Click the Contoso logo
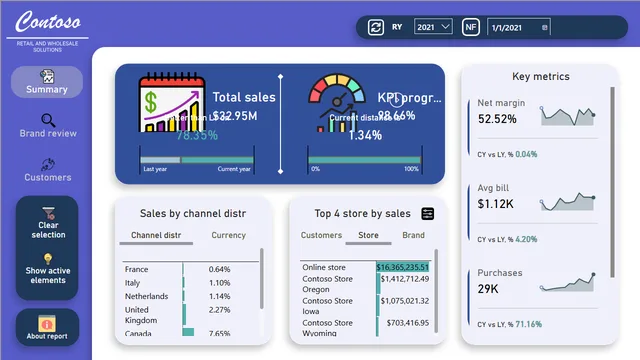 pyautogui.click(x=48, y=22)
